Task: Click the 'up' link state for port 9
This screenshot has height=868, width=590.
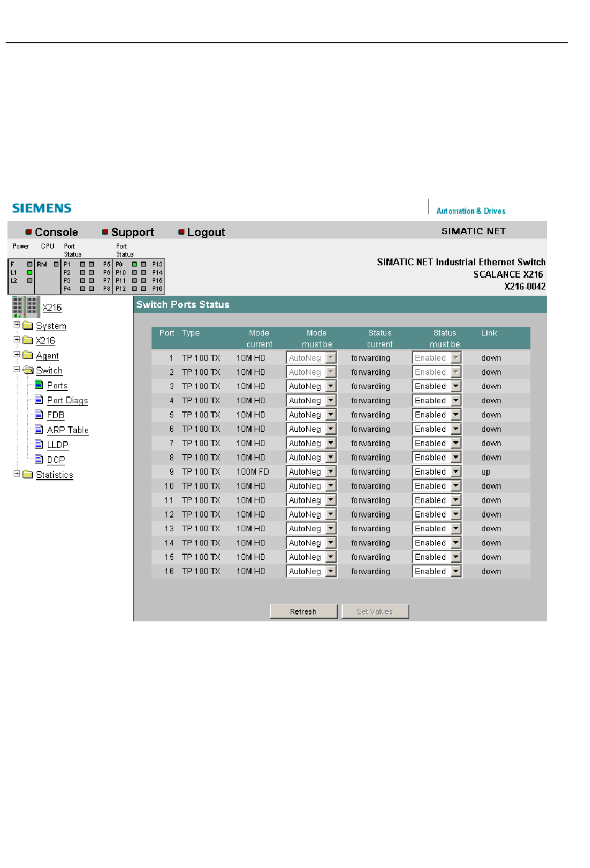Action: (486, 472)
